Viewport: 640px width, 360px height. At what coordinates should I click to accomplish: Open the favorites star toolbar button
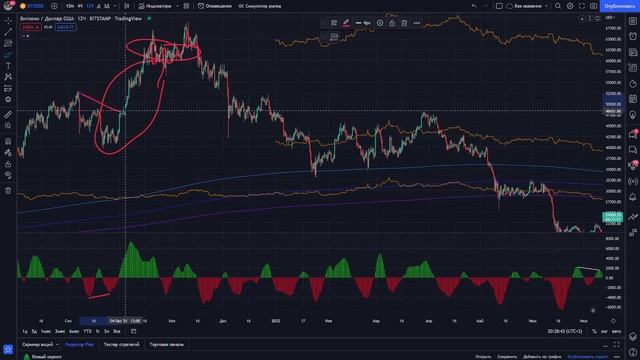8,349
